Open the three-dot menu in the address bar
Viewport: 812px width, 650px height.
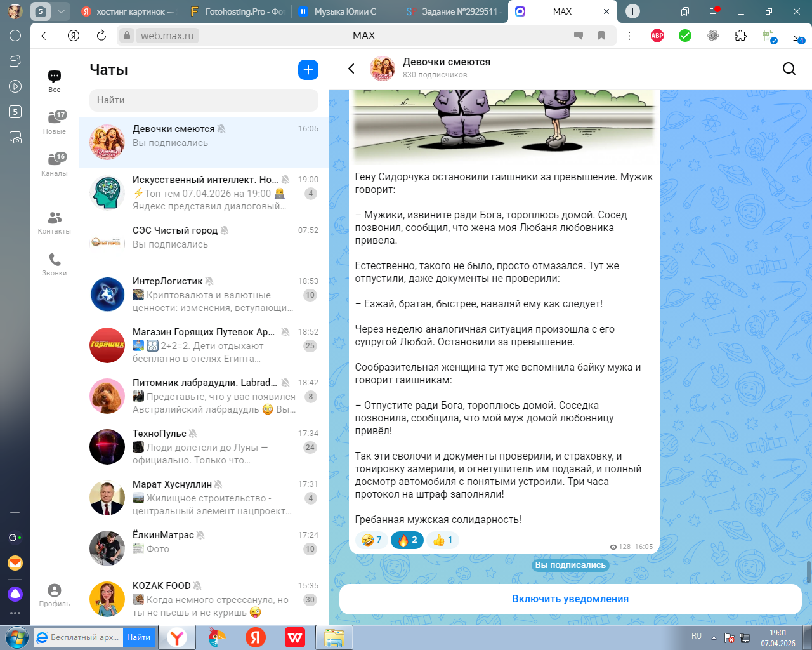(x=629, y=36)
